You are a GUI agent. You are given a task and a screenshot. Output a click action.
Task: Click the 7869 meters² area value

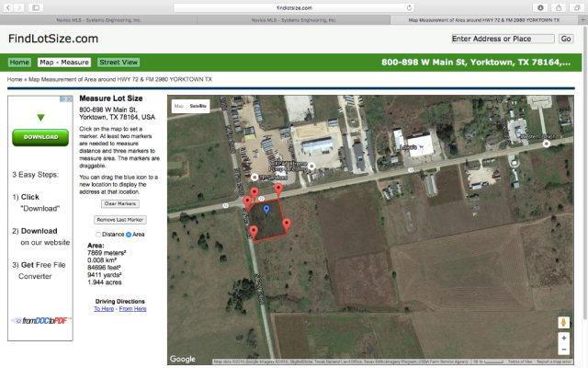click(107, 253)
